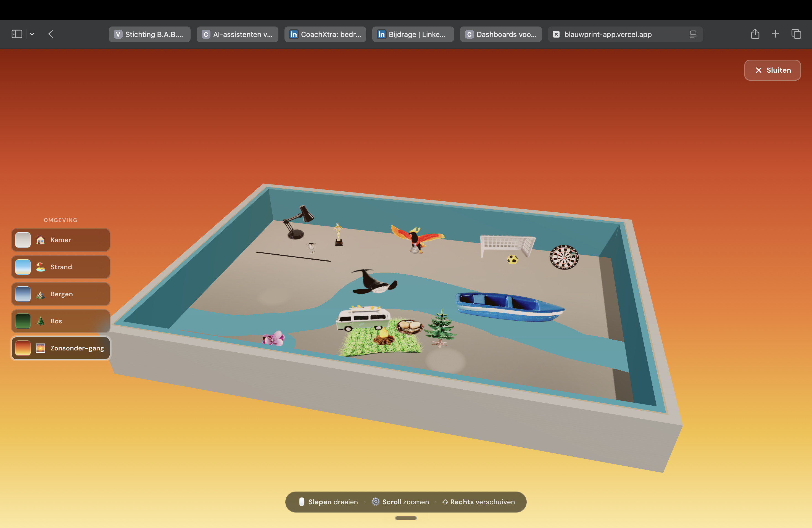Switch to the Stichting B.A.B. tab
The image size is (812, 528).
149,34
